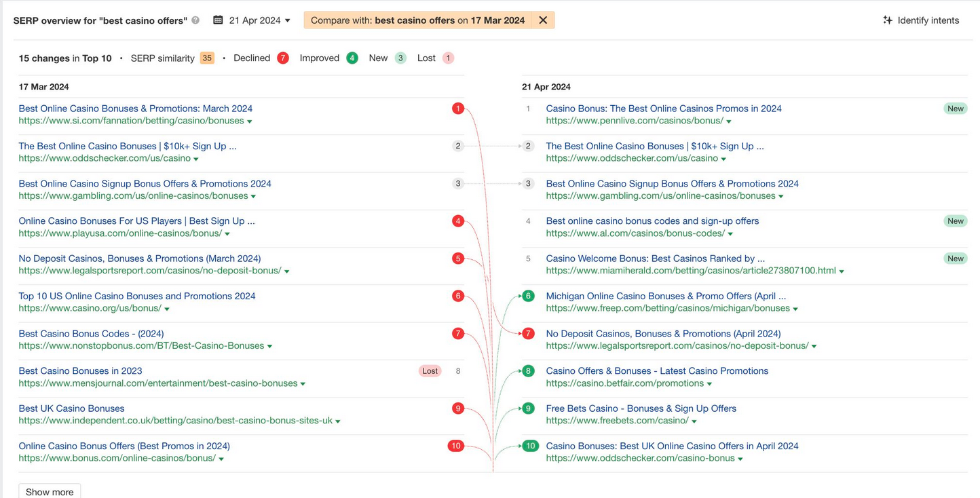Expand the mensjournal.com URL dropdown arrow
The image size is (980, 498).
tap(303, 384)
